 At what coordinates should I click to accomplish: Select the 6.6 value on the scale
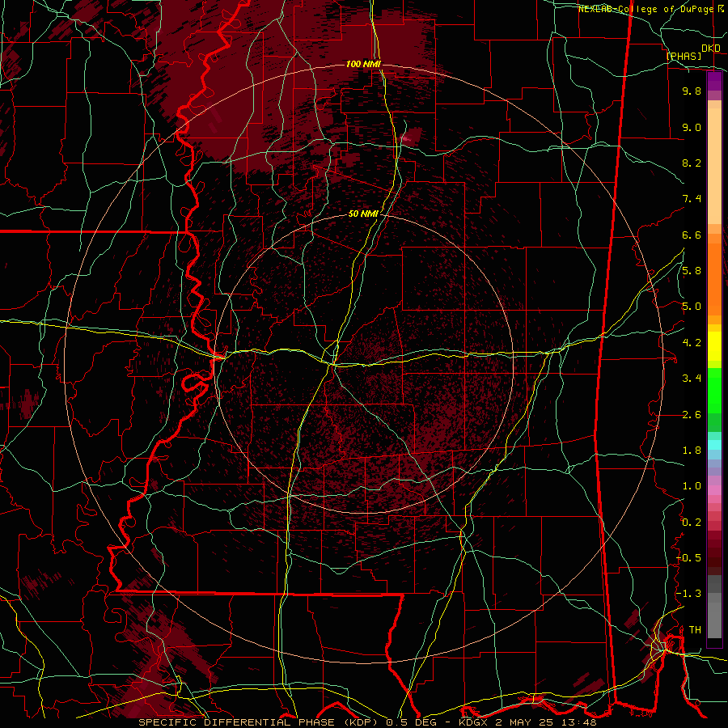click(692, 235)
